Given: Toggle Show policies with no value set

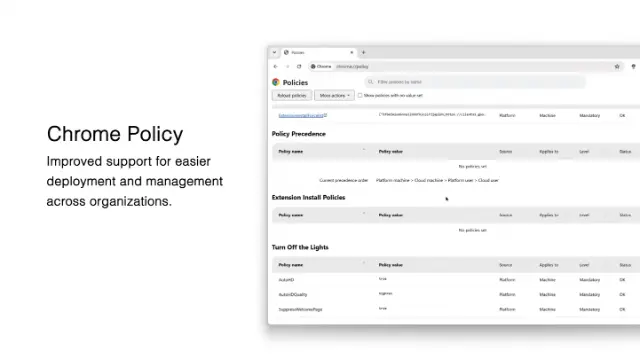Looking at the screenshot, I should point(360,96).
